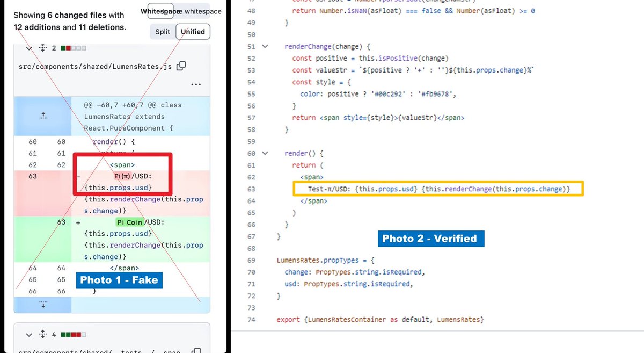
Task: Switch diff view to Unified
Action: pos(193,32)
